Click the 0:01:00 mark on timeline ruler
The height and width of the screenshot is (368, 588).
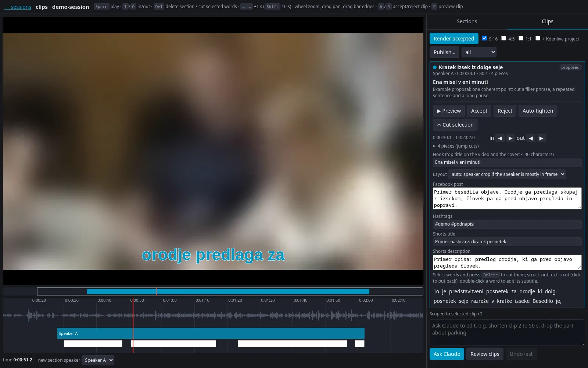170,301
